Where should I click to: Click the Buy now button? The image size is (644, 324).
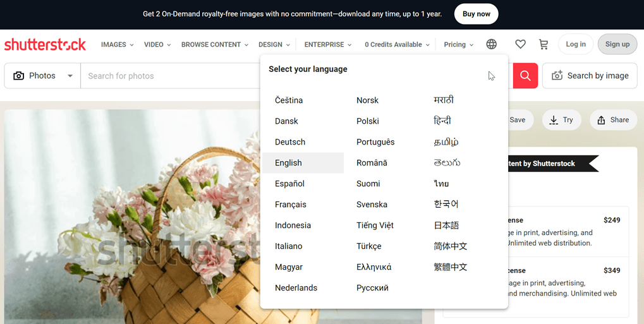point(476,14)
